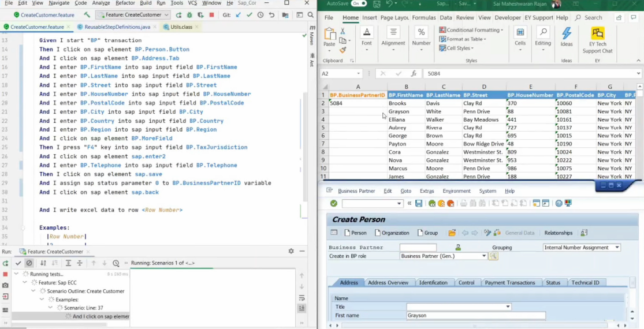Viewport: 644px width, 329px height.
Task: Collapse the 'Feature: Sap ECC' test tree node
Action: tap(25, 283)
